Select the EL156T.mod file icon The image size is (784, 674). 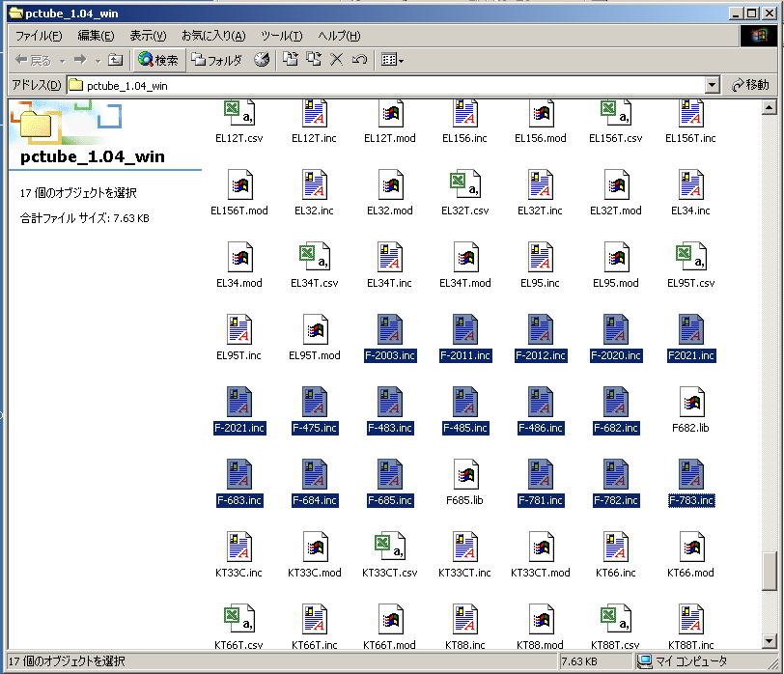tap(239, 185)
